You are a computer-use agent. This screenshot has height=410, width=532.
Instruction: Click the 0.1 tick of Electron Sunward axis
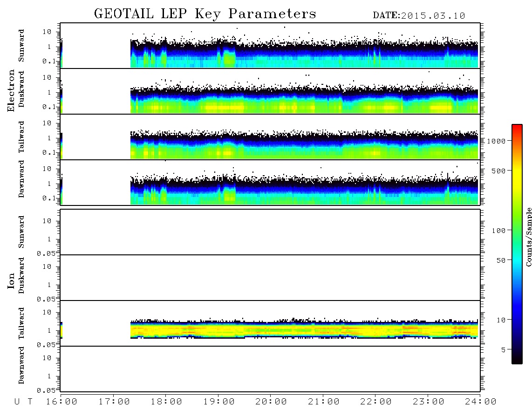[x=48, y=61]
